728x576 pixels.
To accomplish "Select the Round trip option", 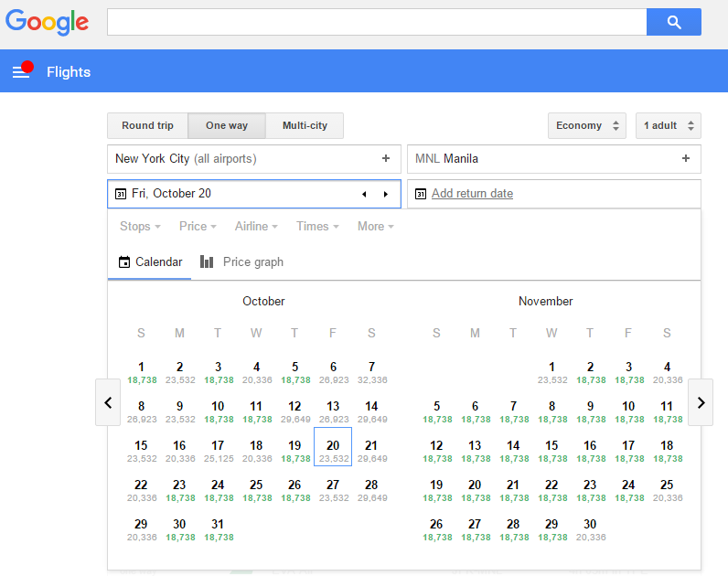I will [147, 125].
